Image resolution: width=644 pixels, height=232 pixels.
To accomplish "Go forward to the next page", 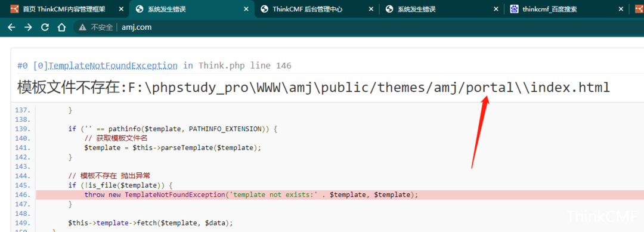I will point(28,27).
